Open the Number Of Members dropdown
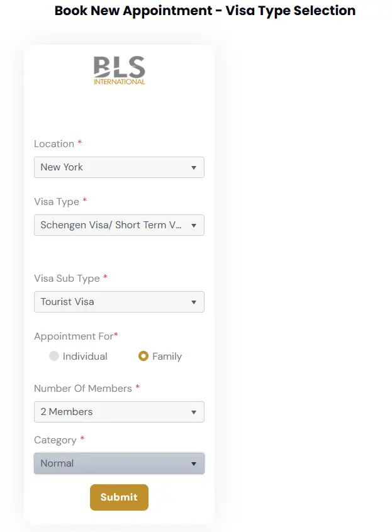392x532 pixels. (x=119, y=412)
